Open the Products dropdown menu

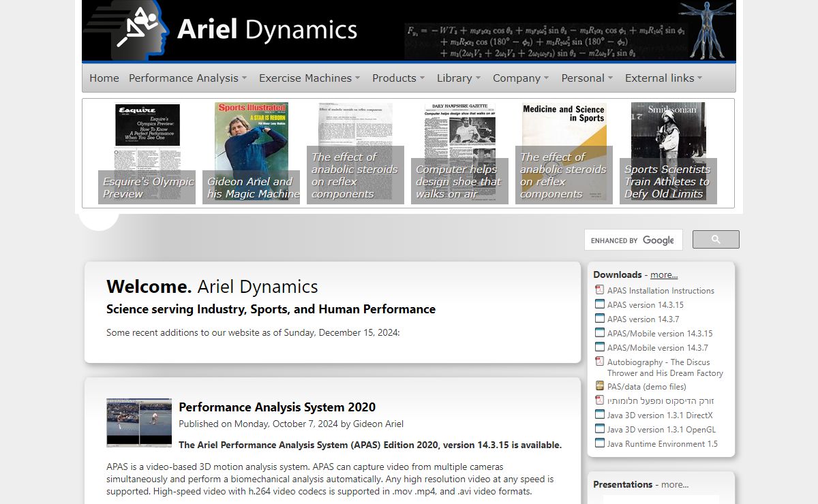coord(399,78)
